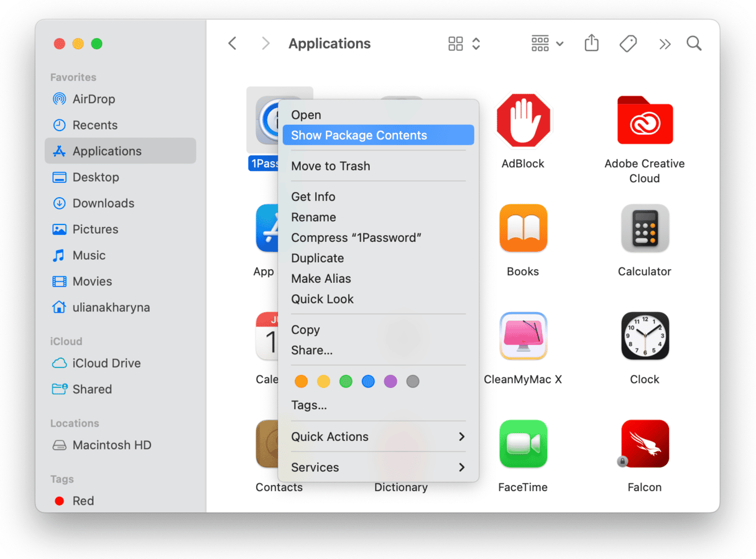This screenshot has width=756, height=559.
Task: Expand the Services submenu
Action: coord(379,467)
